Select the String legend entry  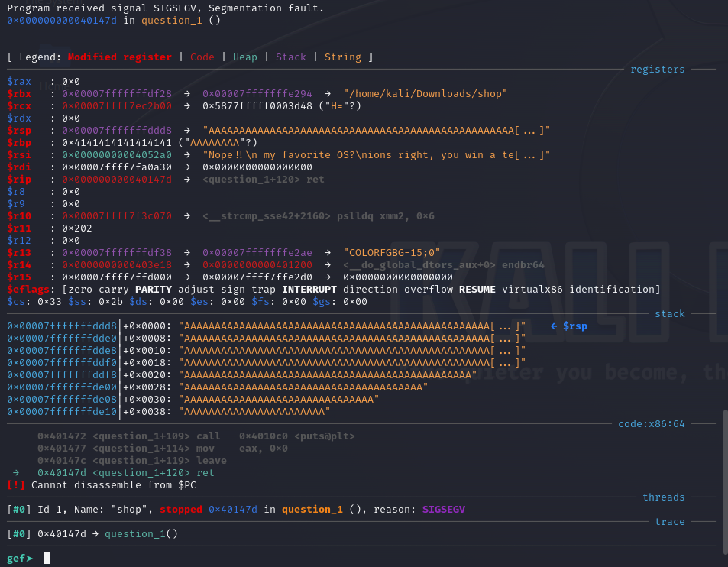coord(342,57)
